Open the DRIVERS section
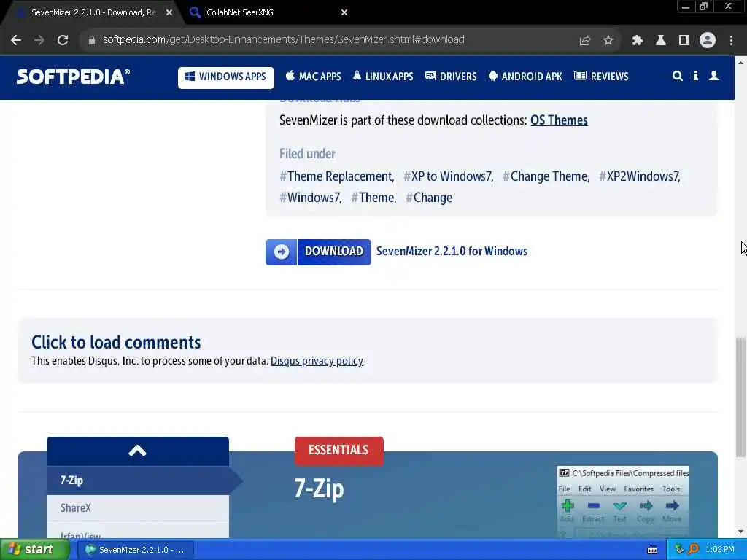This screenshot has width=747, height=560. (451, 77)
